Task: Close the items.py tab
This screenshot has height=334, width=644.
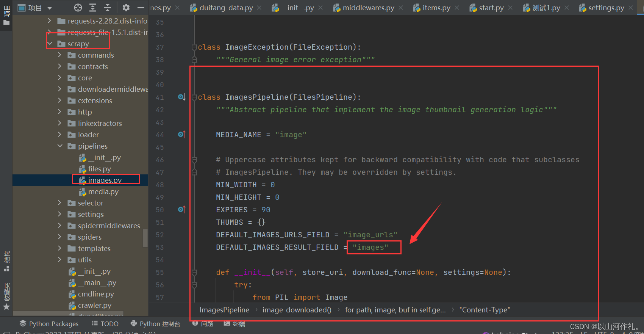Action: (x=457, y=8)
